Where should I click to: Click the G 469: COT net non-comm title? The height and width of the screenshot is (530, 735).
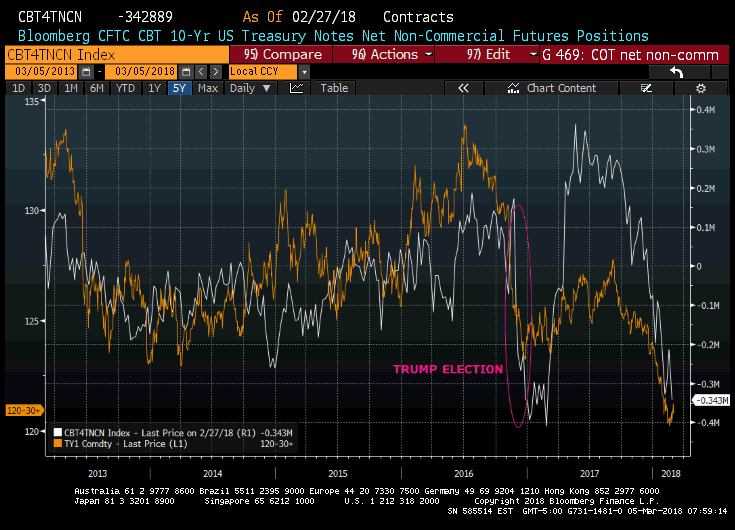pos(631,55)
